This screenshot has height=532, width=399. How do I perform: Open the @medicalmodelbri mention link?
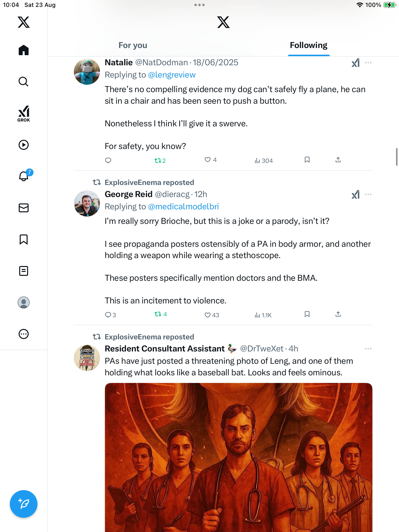point(183,207)
